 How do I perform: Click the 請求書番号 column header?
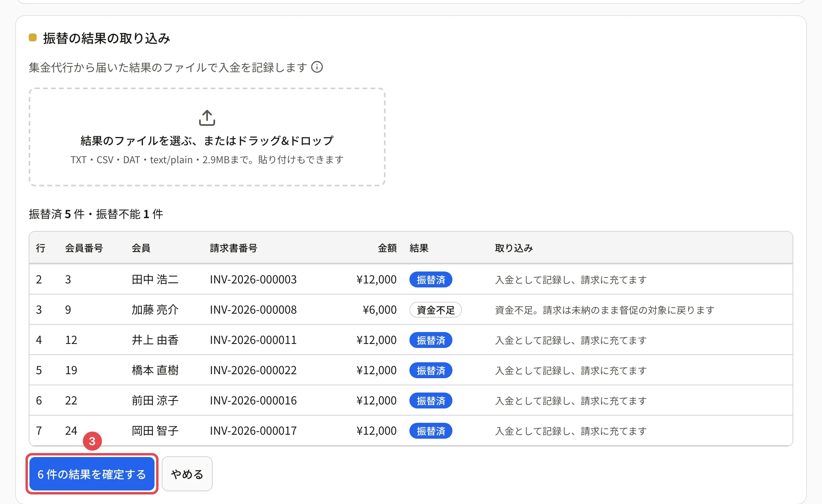tap(234, 248)
